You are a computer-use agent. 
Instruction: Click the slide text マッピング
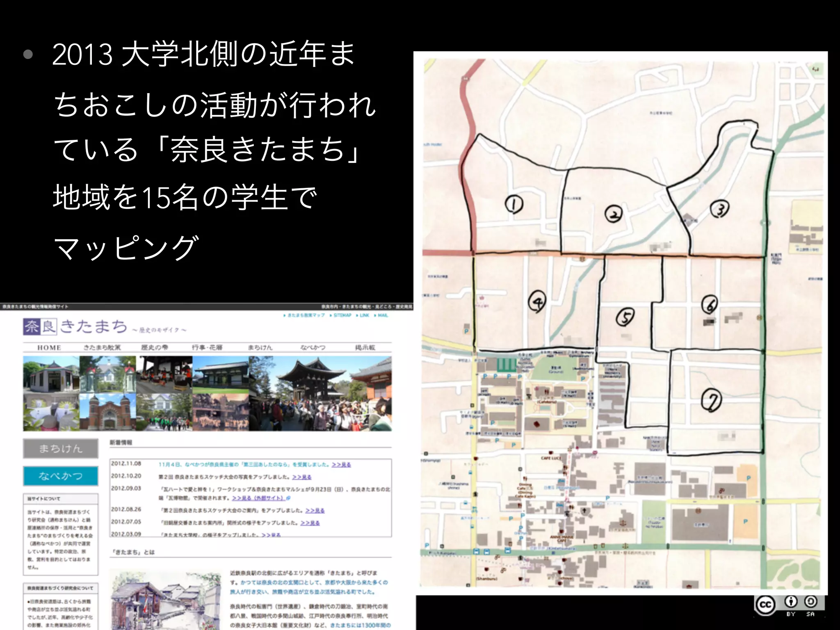coord(126,248)
